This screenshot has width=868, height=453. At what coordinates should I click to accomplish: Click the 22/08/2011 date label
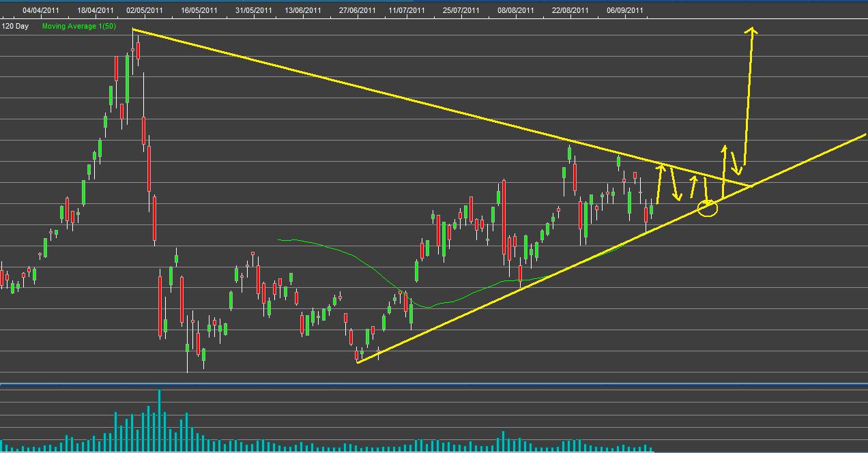[570, 10]
